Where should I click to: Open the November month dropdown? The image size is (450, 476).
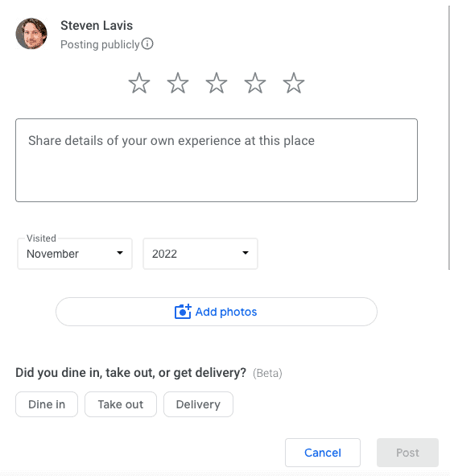pos(75,254)
